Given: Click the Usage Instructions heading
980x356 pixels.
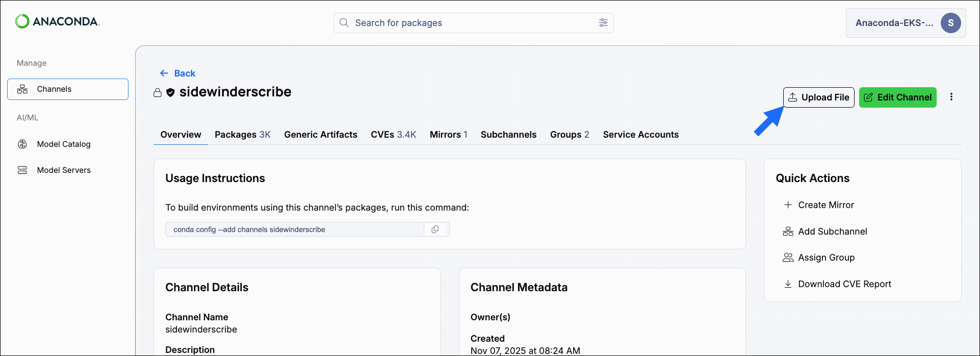Looking at the screenshot, I should click(215, 179).
